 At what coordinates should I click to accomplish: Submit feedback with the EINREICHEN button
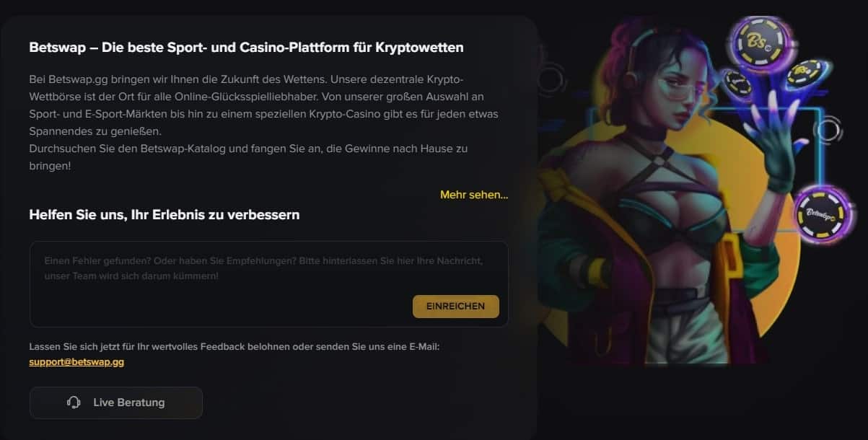coord(455,306)
